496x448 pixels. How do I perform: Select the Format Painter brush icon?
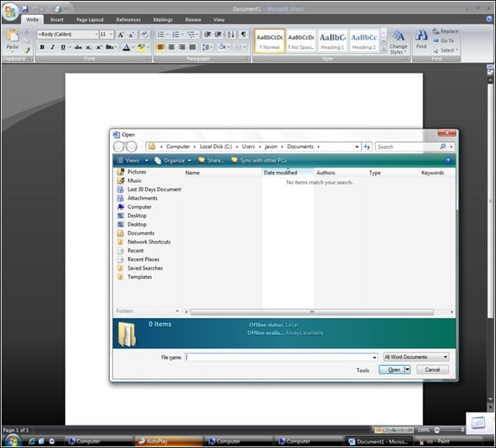pyautogui.click(x=27, y=50)
